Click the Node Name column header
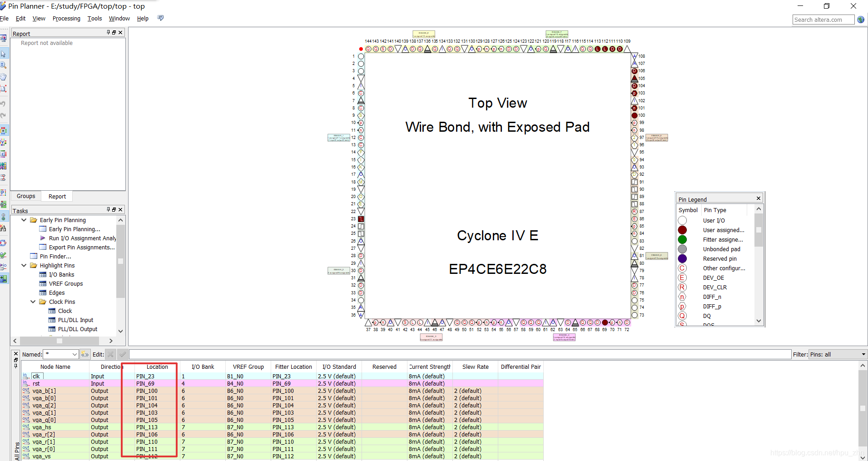The height and width of the screenshot is (461, 868). pos(55,367)
